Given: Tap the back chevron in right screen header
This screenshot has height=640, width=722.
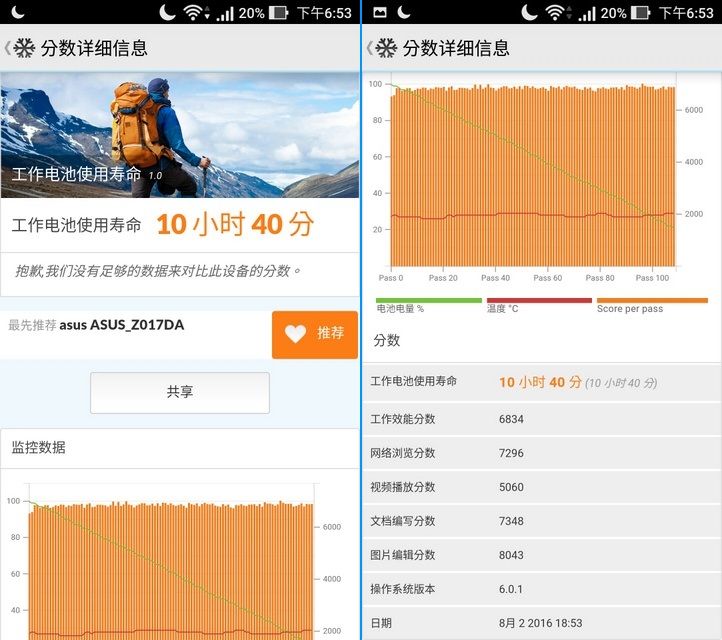Looking at the screenshot, I should (x=369, y=48).
